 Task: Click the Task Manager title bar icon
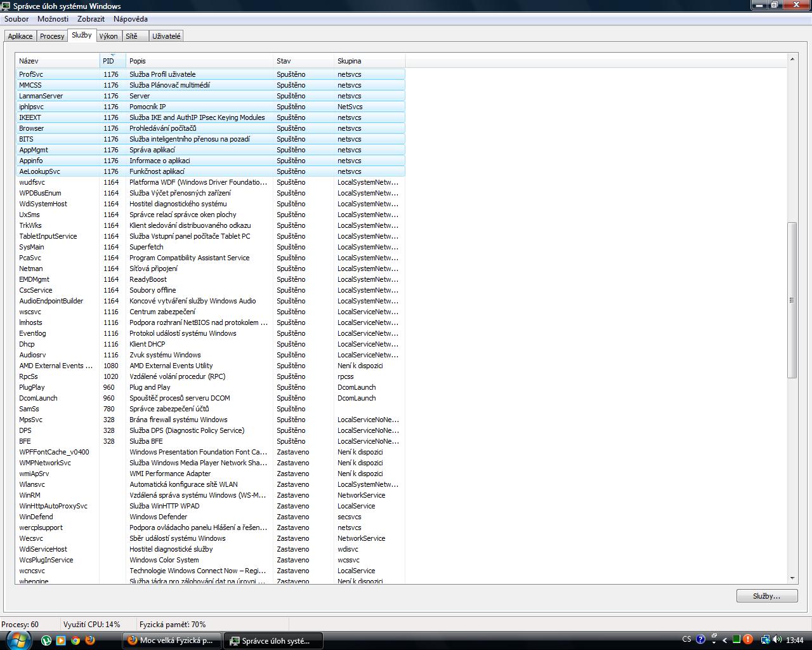coord(6,6)
